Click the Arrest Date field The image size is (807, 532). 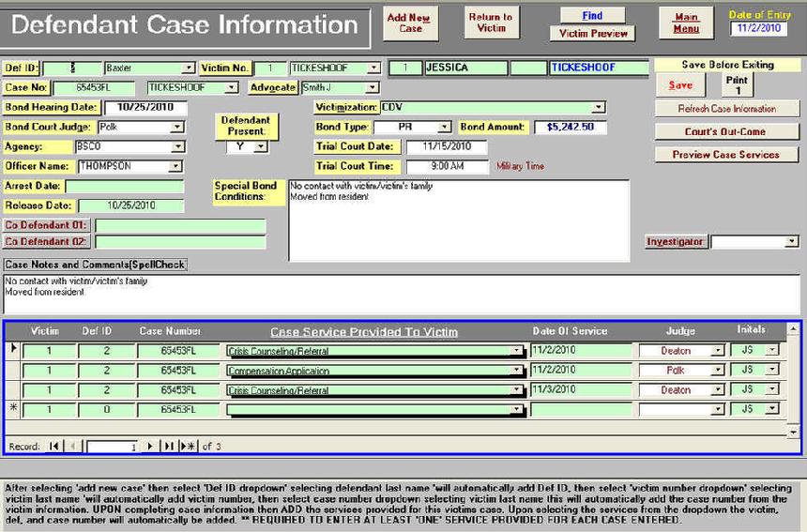pos(125,187)
